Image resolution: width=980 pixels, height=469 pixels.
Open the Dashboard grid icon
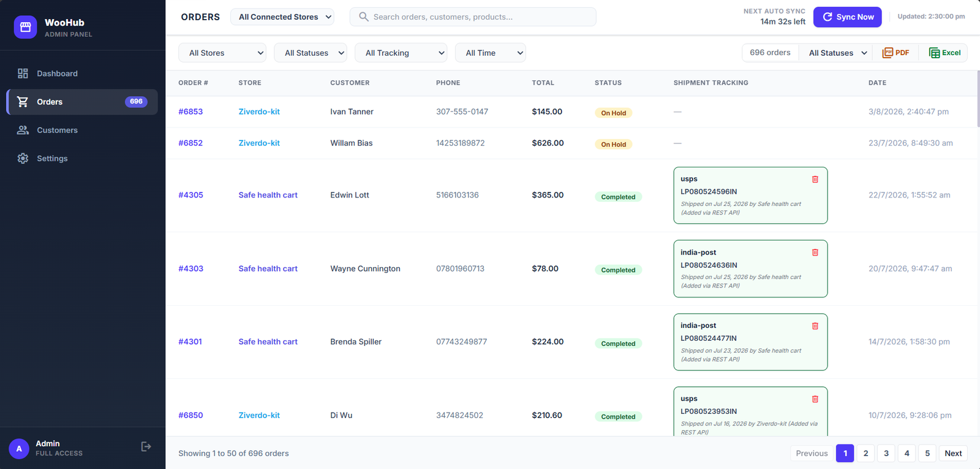tap(23, 74)
